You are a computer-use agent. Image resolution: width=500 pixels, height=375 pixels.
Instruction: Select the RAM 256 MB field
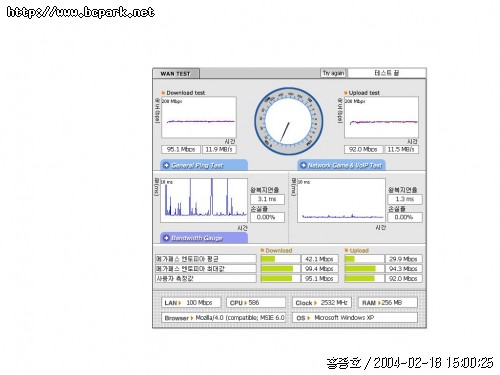[388, 303]
